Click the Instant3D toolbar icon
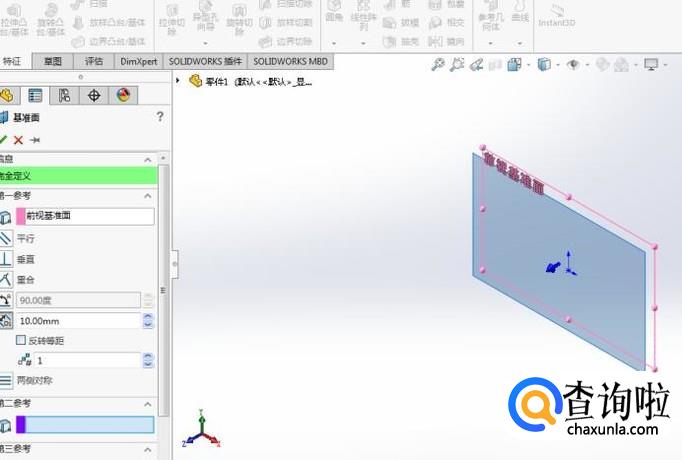The height and width of the screenshot is (460, 682). tap(556, 17)
